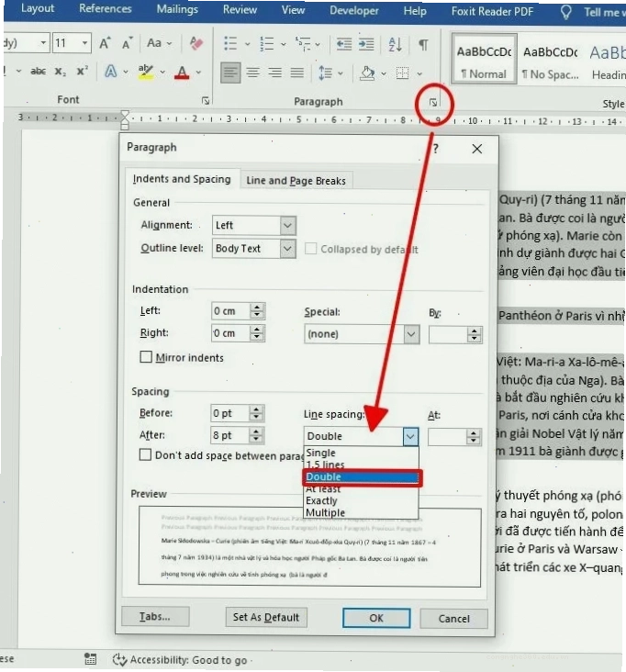The height and width of the screenshot is (672, 626).
Task: Expand the Numbering dropdown arrow
Action: (284, 44)
